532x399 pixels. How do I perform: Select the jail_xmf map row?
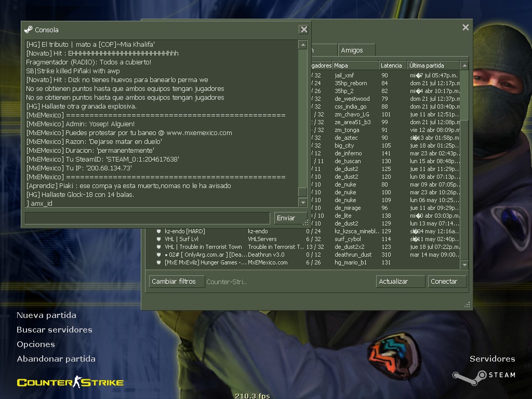click(385, 75)
